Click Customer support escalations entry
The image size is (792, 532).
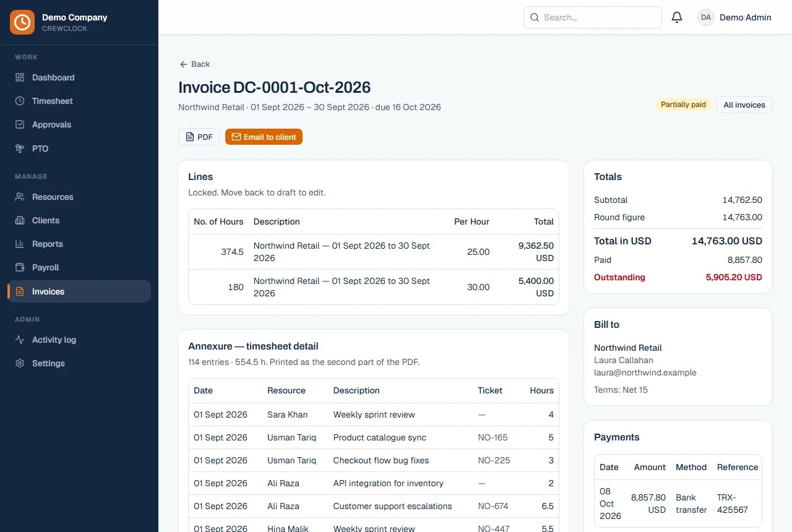[x=392, y=506]
